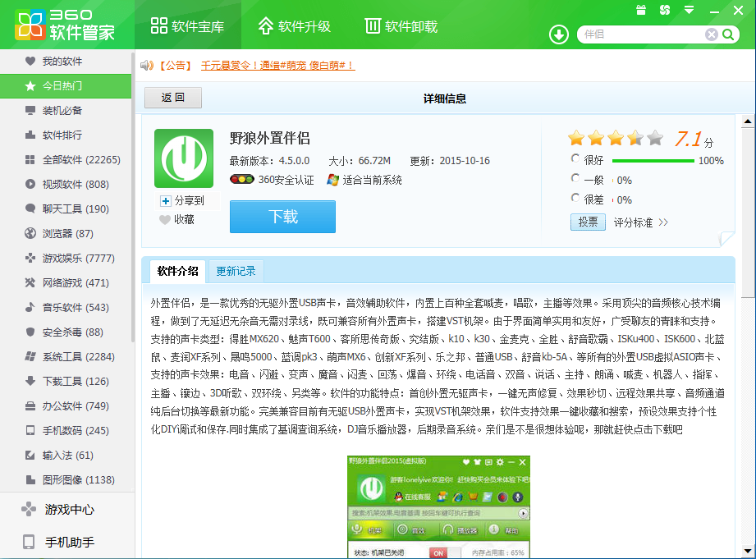
Task: Open 办公软件 (749) category
Action: click(66, 406)
